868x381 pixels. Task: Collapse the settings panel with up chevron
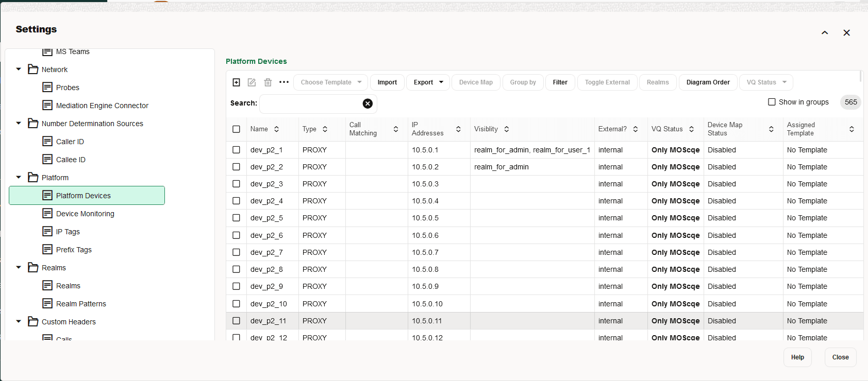click(825, 32)
